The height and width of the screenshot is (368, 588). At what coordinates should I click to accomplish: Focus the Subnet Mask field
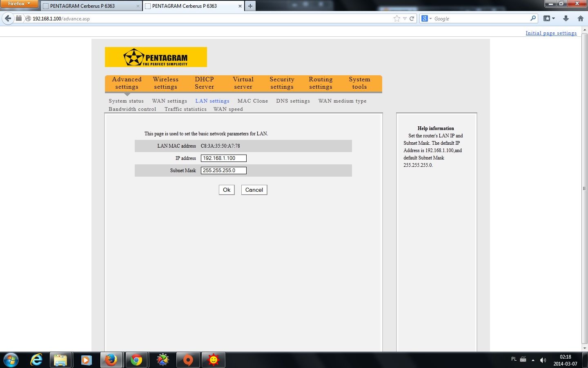click(x=224, y=171)
